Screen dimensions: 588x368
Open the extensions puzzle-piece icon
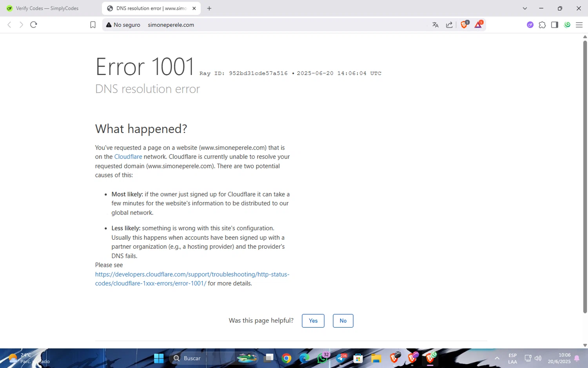[x=542, y=25]
